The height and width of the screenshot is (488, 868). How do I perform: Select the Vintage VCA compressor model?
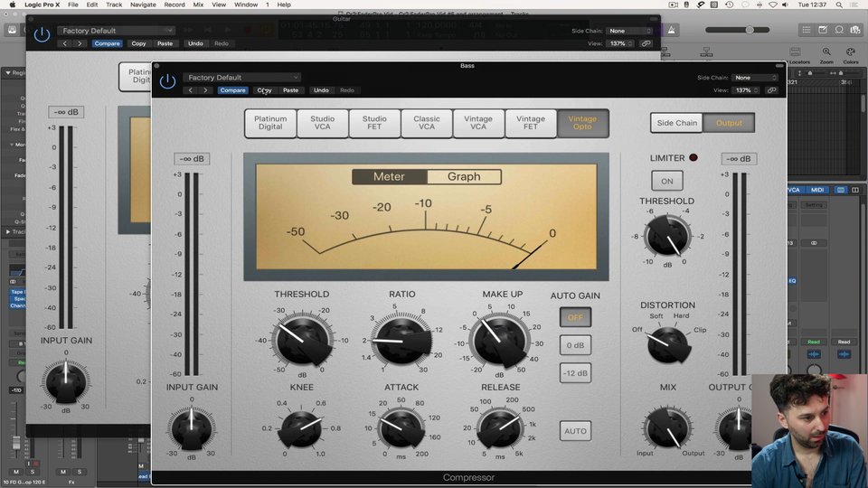point(478,123)
